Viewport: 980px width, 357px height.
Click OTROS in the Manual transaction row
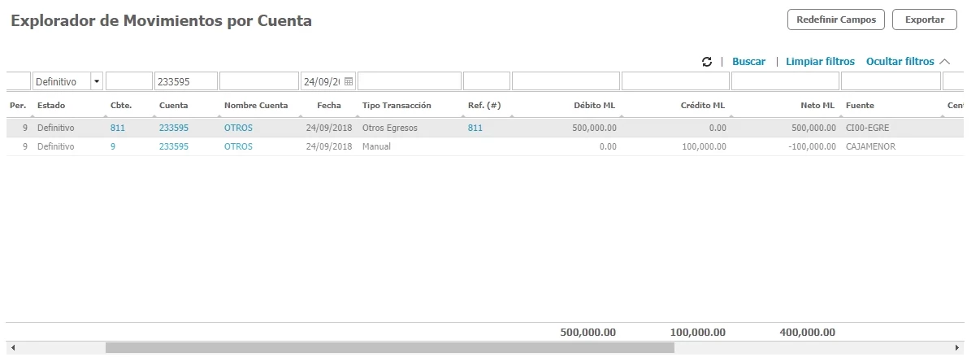[238, 146]
